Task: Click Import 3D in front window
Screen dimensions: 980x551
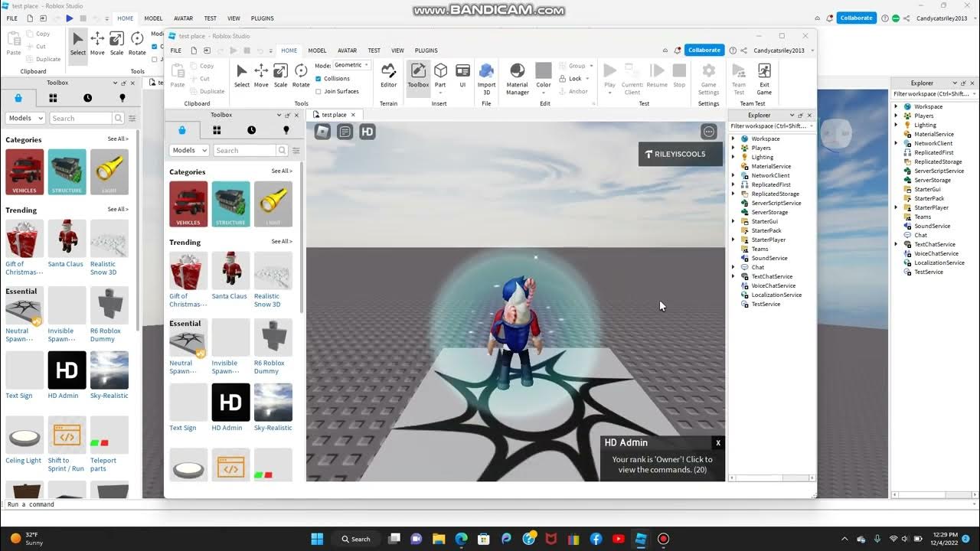Action: (x=487, y=79)
